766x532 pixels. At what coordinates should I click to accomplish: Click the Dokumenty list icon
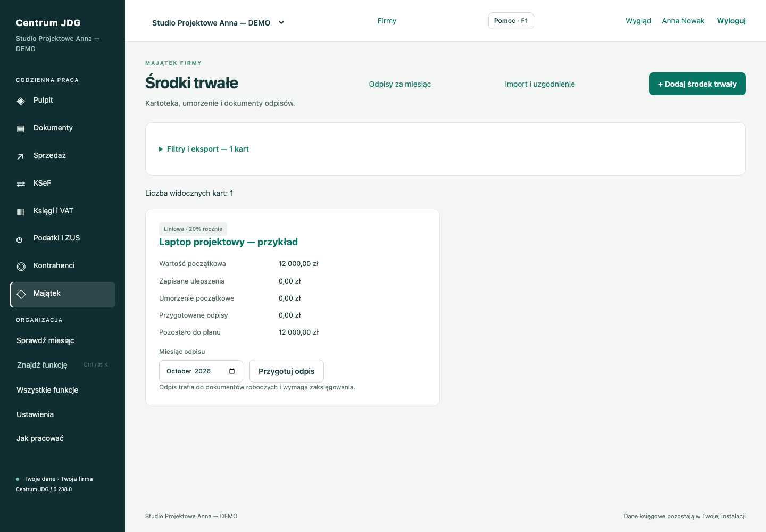tap(21, 129)
